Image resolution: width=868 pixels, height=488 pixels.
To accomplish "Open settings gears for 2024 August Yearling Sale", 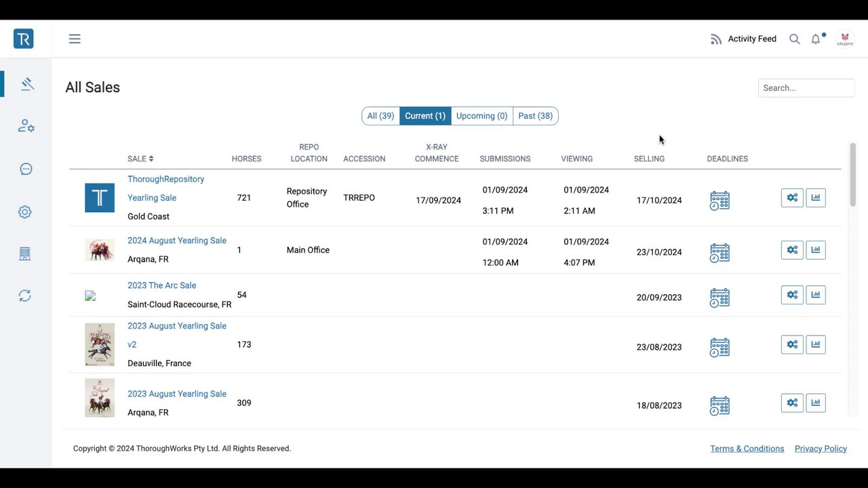I will click(792, 250).
